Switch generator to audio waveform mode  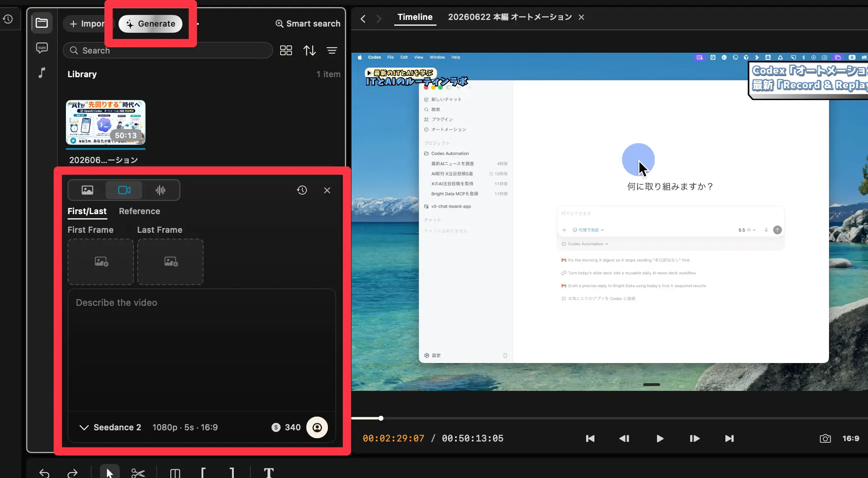coord(160,190)
